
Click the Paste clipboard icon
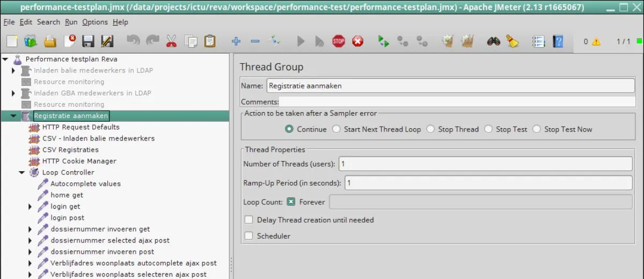(x=209, y=41)
